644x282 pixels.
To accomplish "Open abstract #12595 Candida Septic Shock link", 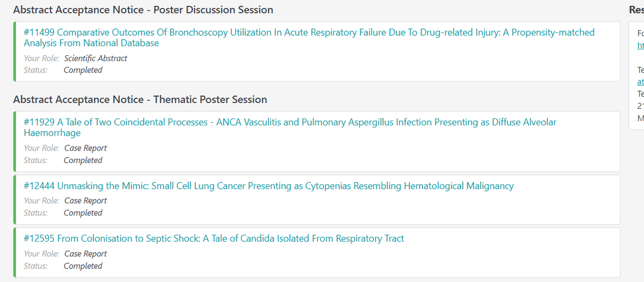I will coord(214,239).
